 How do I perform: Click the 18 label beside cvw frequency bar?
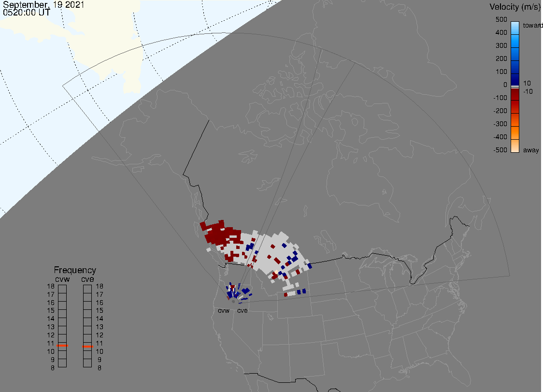click(51, 286)
